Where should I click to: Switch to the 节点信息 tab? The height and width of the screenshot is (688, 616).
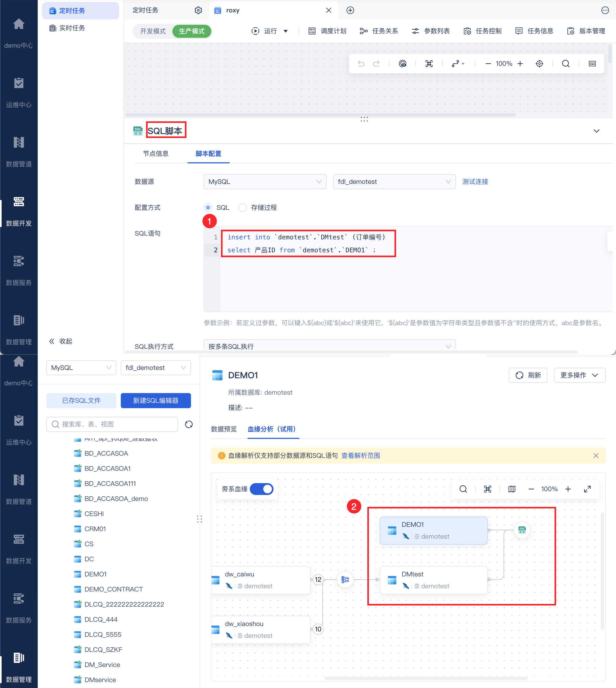[x=156, y=154]
